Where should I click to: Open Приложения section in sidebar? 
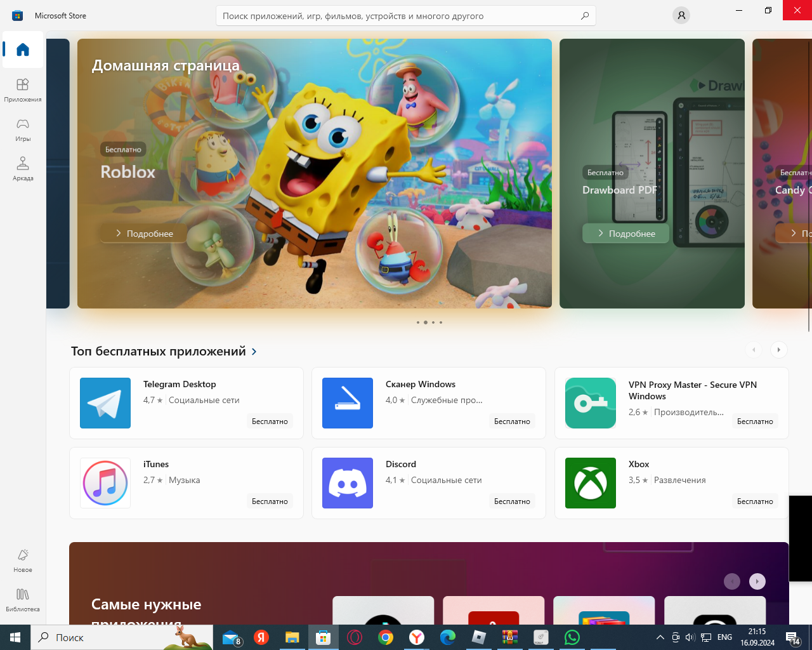tap(23, 90)
